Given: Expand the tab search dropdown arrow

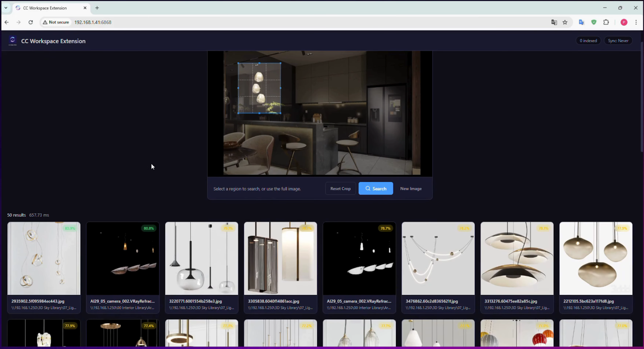Looking at the screenshot, I should [6, 8].
